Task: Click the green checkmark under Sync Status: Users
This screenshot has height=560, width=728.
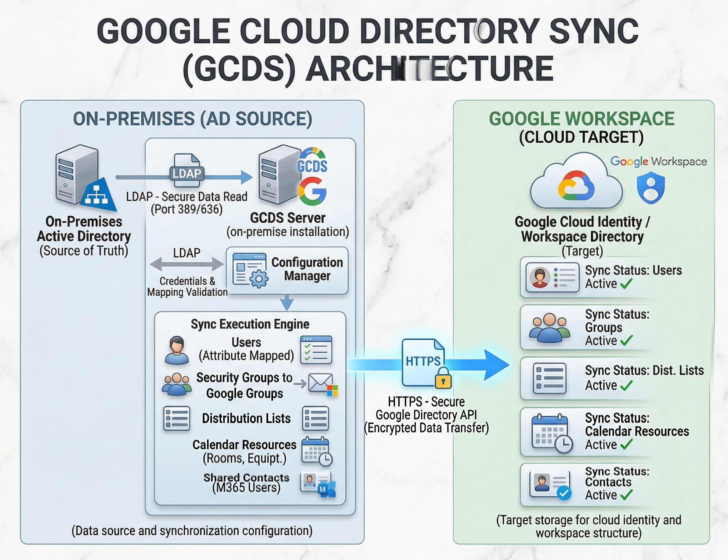Action: (626, 284)
